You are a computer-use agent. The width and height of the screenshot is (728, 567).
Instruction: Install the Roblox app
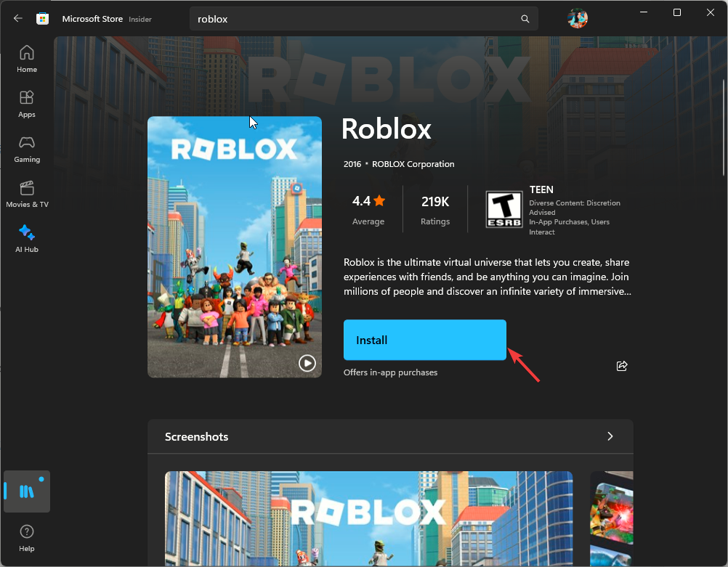pyautogui.click(x=424, y=340)
